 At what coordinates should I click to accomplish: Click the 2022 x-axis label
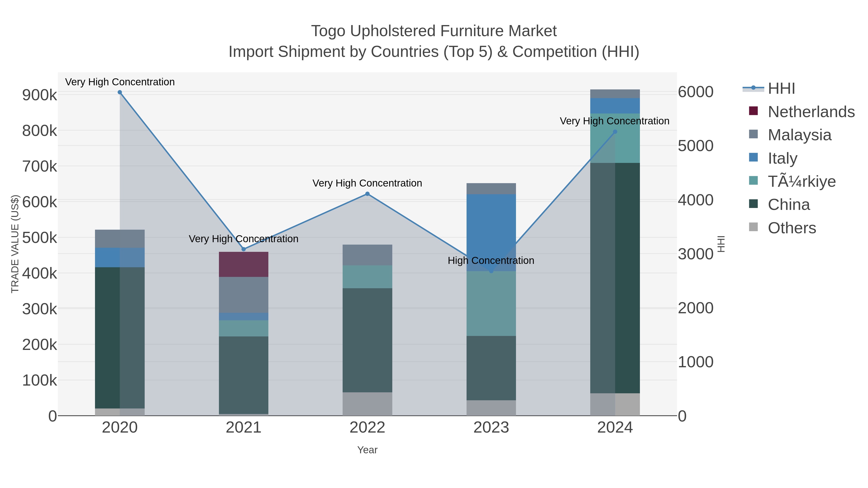(367, 428)
